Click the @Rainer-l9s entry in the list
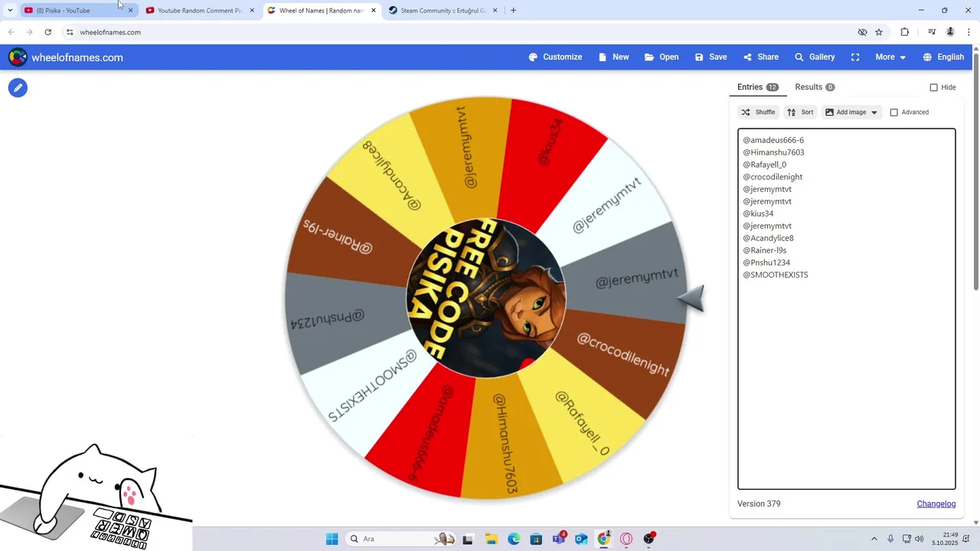The height and width of the screenshot is (551, 980). (764, 250)
